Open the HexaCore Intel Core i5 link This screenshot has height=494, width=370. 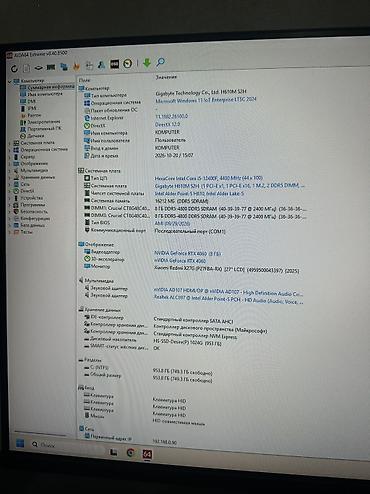click(209, 178)
